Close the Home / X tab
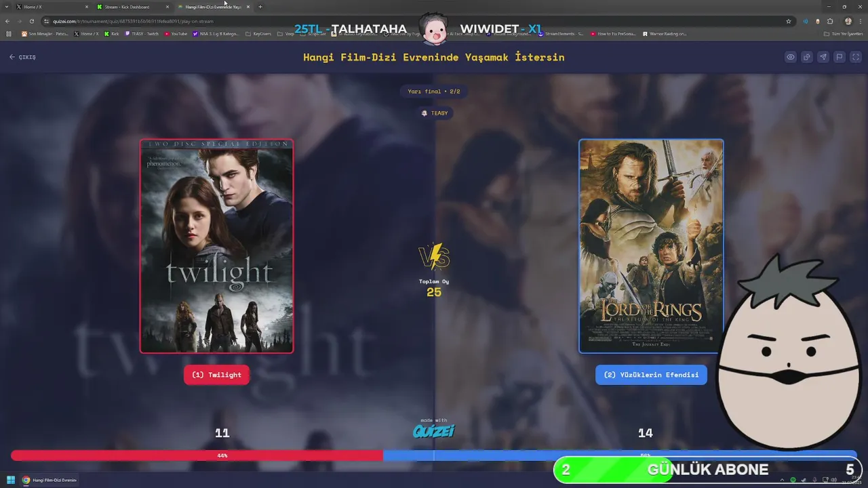 click(x=87, y=7)
